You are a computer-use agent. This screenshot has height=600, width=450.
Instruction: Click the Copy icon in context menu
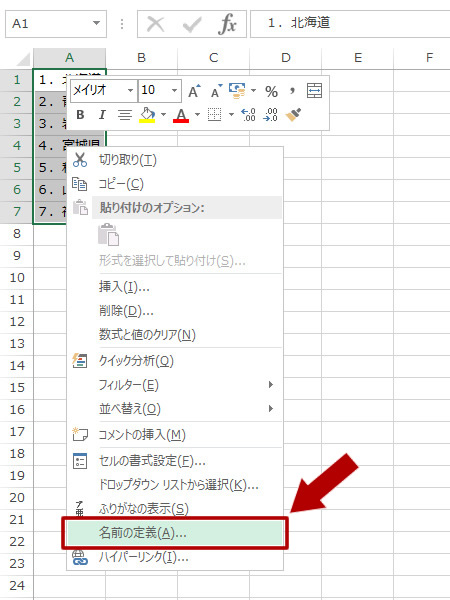80,184
